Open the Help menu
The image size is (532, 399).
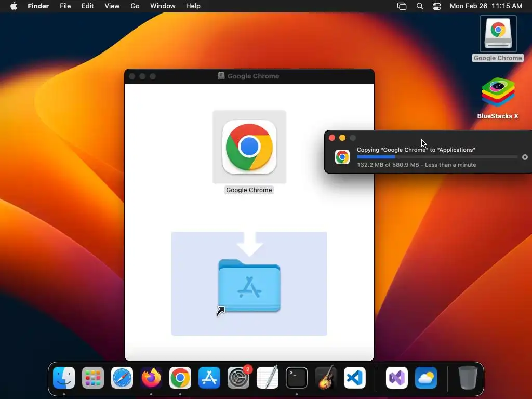(x=193, y=6)
